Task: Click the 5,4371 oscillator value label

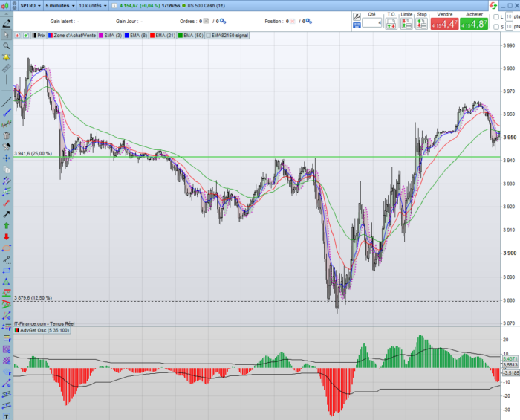Action: tap(510, 359)
